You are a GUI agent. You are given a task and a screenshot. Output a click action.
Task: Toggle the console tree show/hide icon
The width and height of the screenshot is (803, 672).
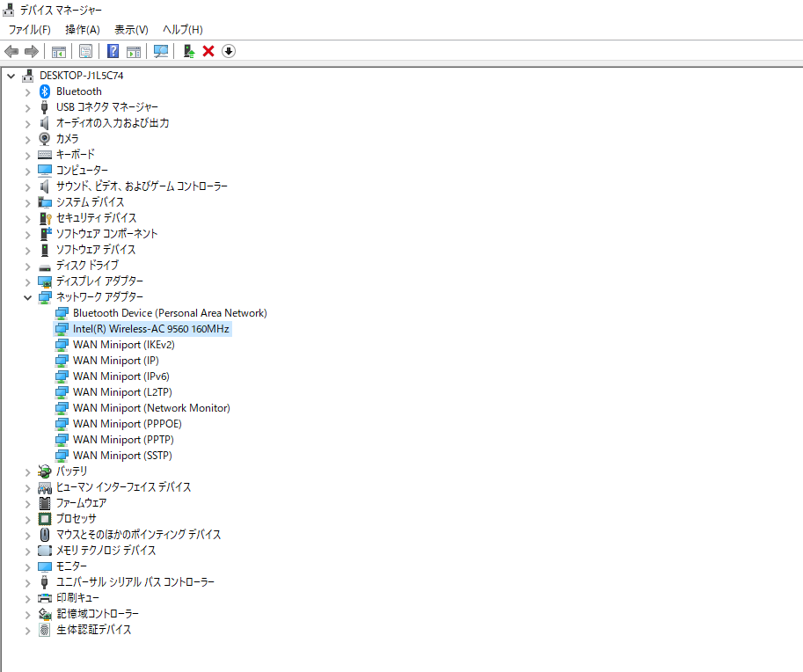(x=59, y=51)
